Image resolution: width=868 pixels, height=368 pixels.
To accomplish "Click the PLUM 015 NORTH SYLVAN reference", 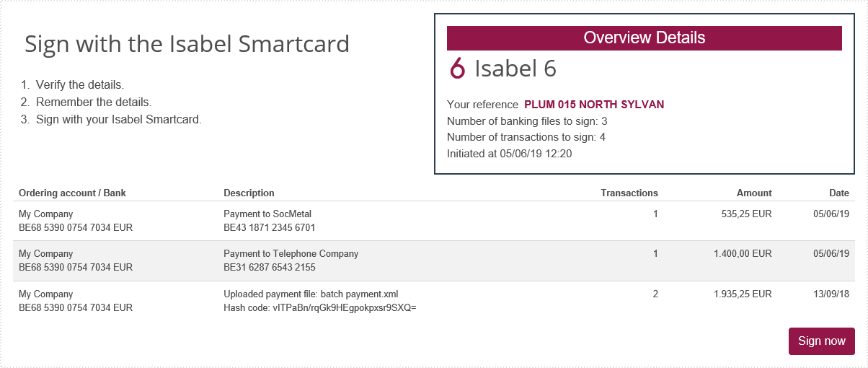I will tap(594, 105).
